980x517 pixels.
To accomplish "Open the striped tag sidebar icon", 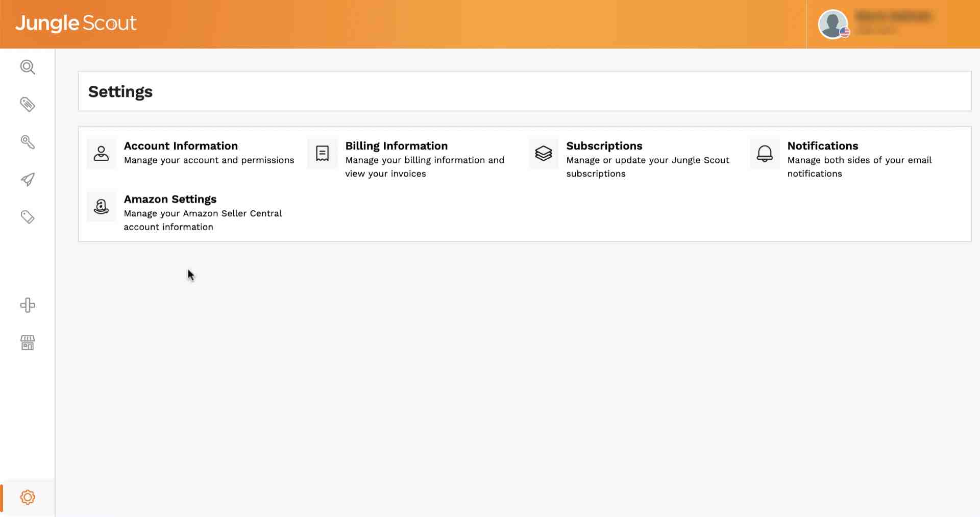I will (28, 104).
